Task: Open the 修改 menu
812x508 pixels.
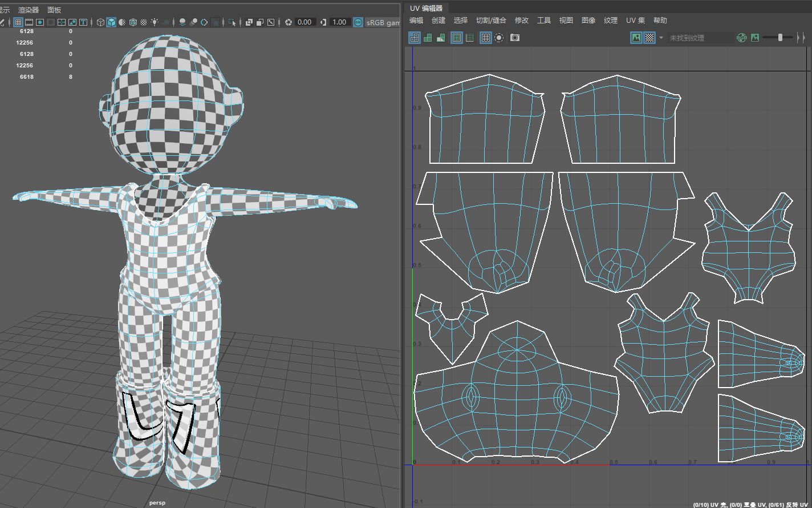Action: (522, 20)
